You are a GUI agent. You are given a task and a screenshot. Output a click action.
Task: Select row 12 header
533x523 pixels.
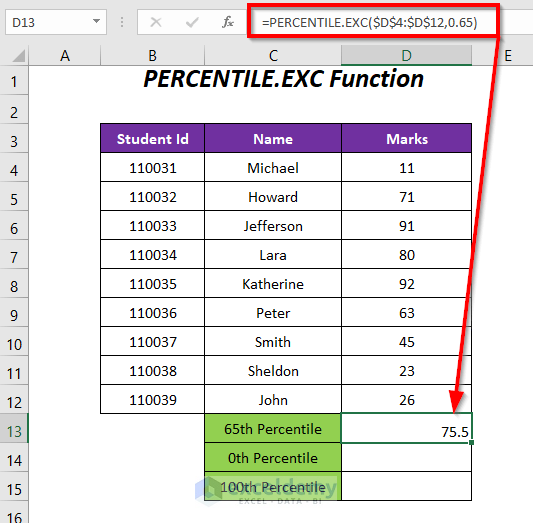tap(14, 400)
